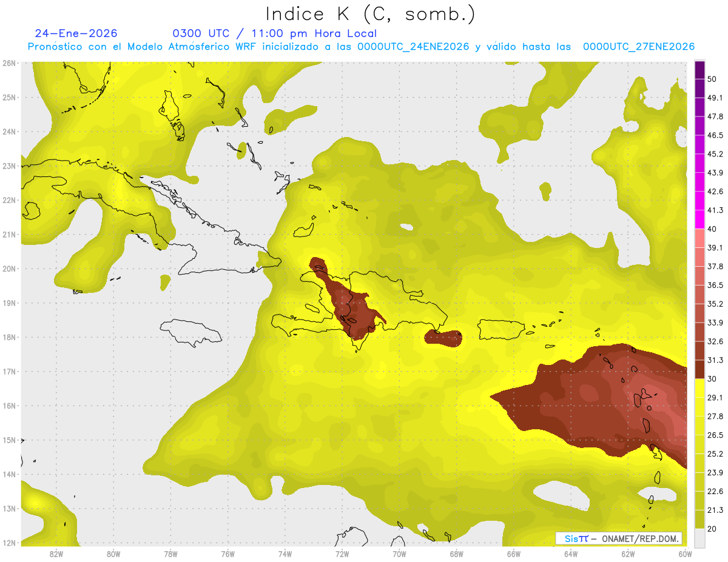Click the colorbar value '39.1'

tap(715, 247)
